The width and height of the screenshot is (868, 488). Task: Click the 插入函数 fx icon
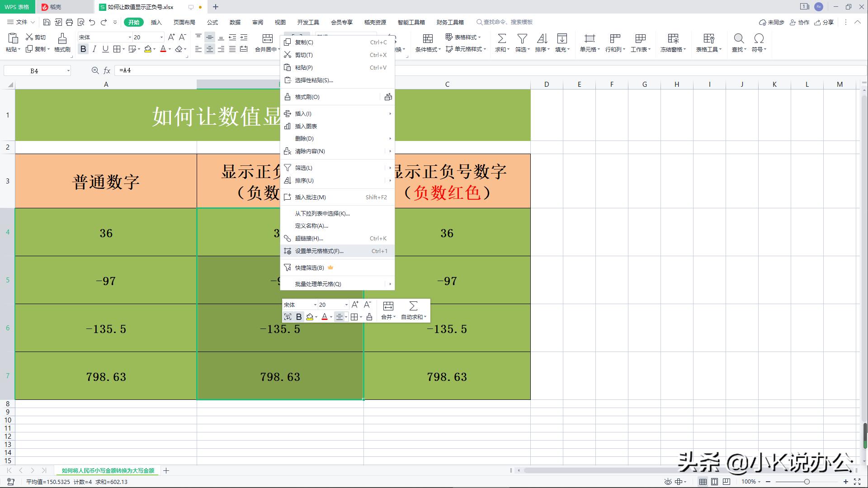[107, 70]
